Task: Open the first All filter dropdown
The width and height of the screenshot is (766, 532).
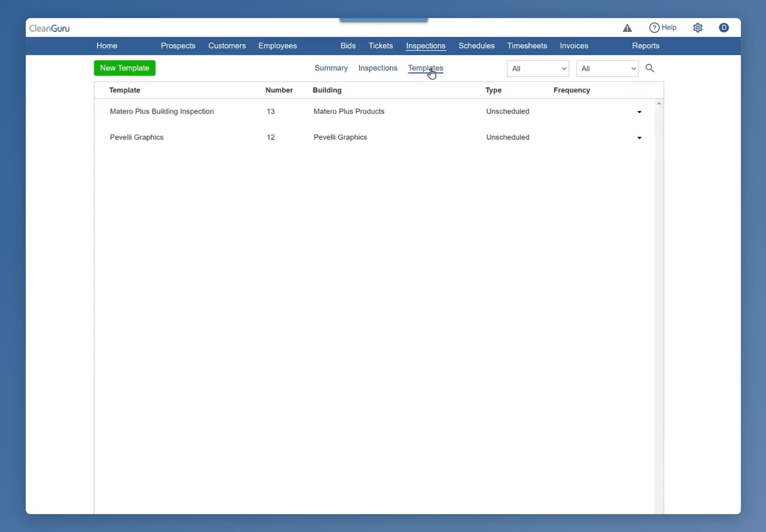Action: coord(538,68)
